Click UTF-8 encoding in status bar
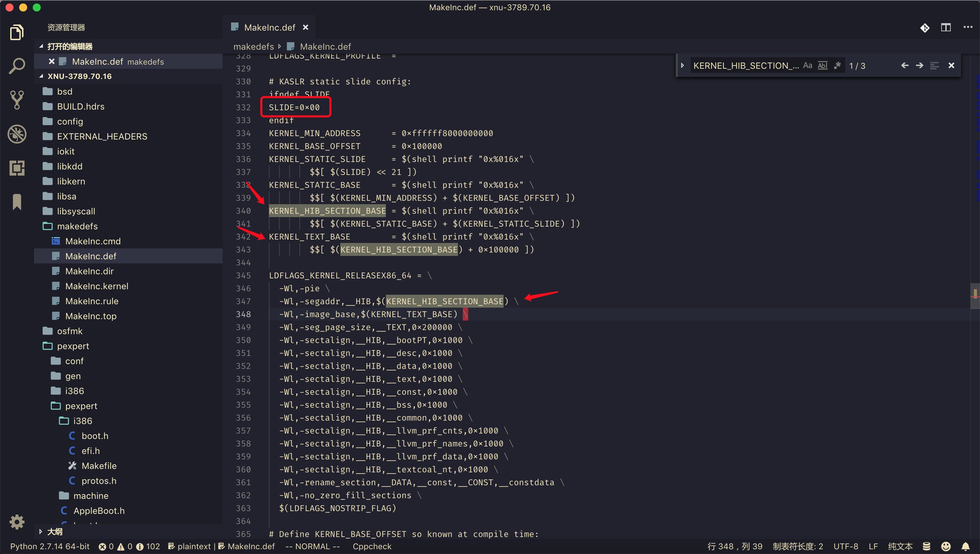This screenshot has width=980, height=554. 845,547
